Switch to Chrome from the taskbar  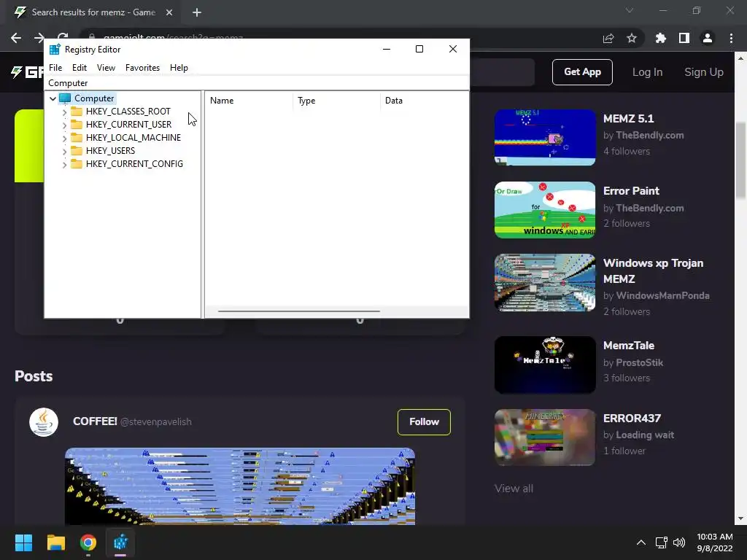[88, 542]
